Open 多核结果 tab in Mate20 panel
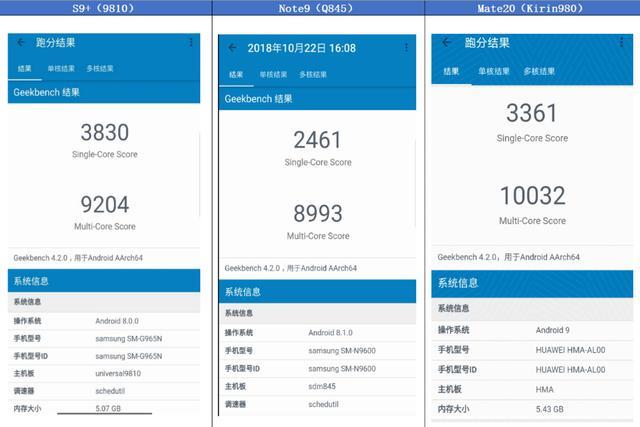Image resolution: width=640 pixels, height=427 pixels. pyautogui.click(x=539, y=71)
